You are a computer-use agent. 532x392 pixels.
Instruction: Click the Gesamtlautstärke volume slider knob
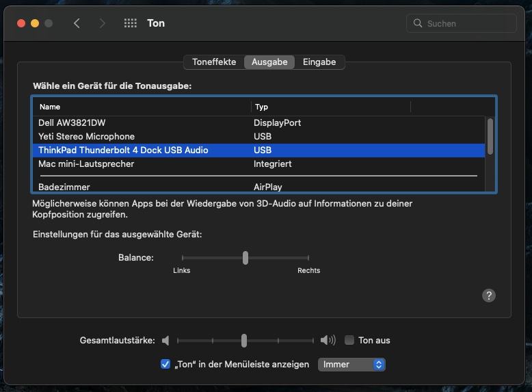point(244,341)
